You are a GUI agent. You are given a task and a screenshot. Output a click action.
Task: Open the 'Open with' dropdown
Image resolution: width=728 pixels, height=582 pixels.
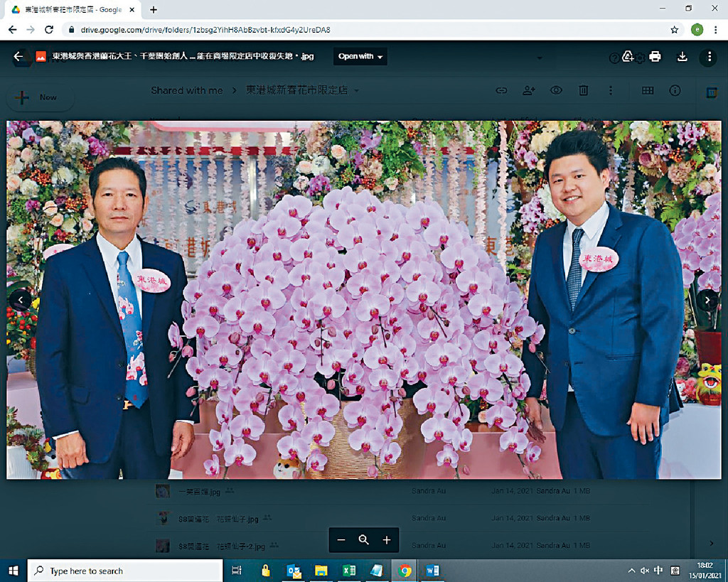(360, 57)
